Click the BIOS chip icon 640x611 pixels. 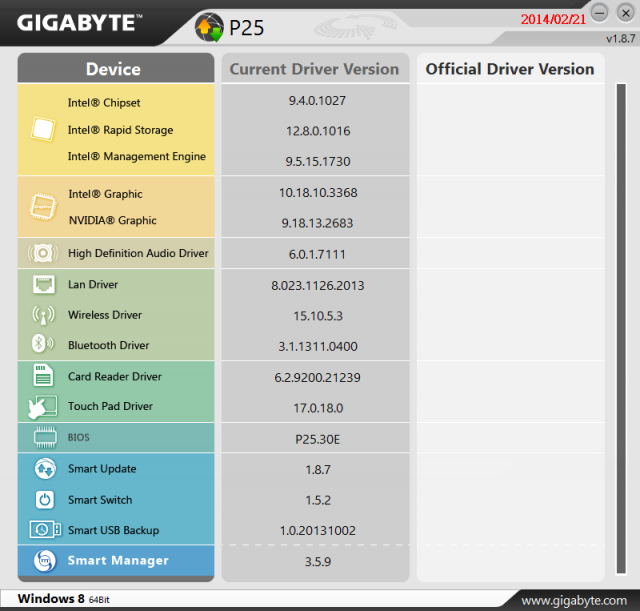coord(45,437)
